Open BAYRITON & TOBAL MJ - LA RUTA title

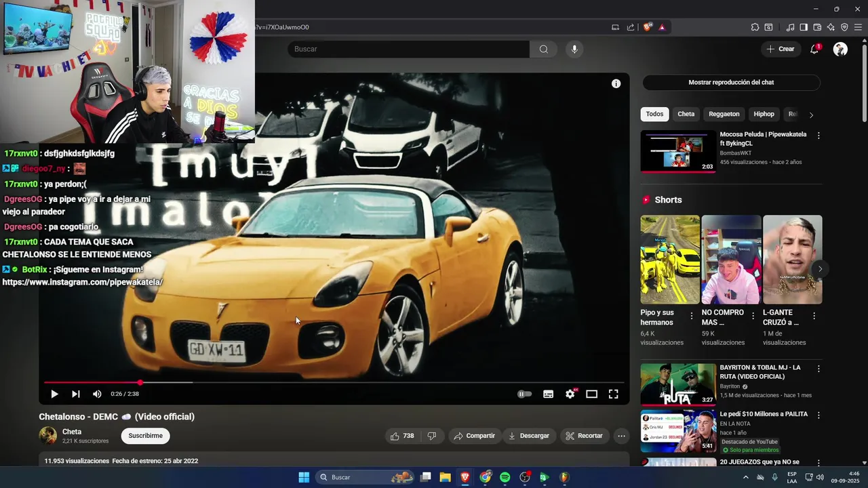(x=760, y=371)
